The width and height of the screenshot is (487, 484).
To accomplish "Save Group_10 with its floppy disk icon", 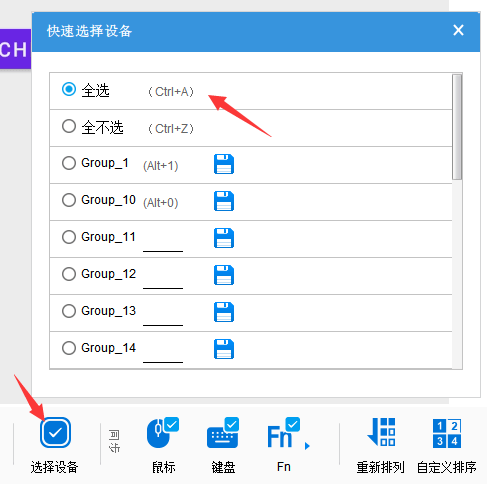I will point(224,201).
